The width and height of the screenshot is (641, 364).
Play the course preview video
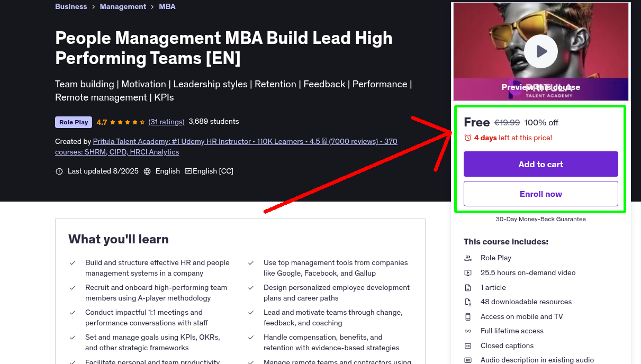click(541, 51)
